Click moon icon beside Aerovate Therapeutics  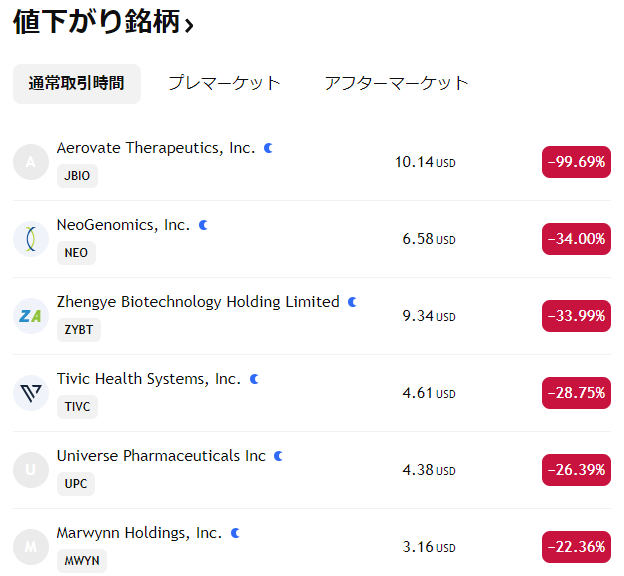click(x=268, y=148)
